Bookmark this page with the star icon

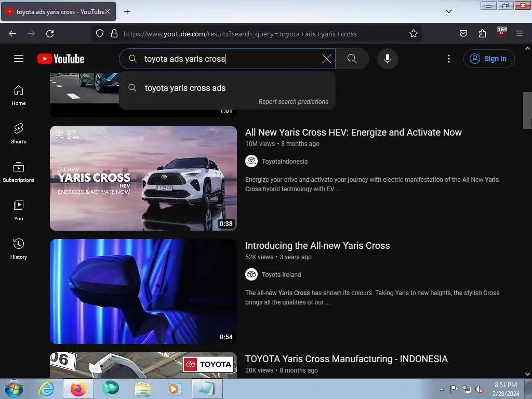413,34
